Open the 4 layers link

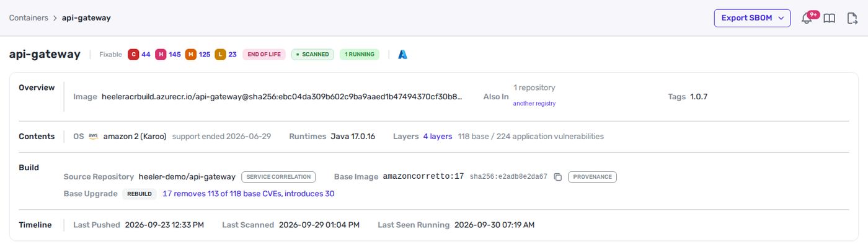(x=438, y=136)
